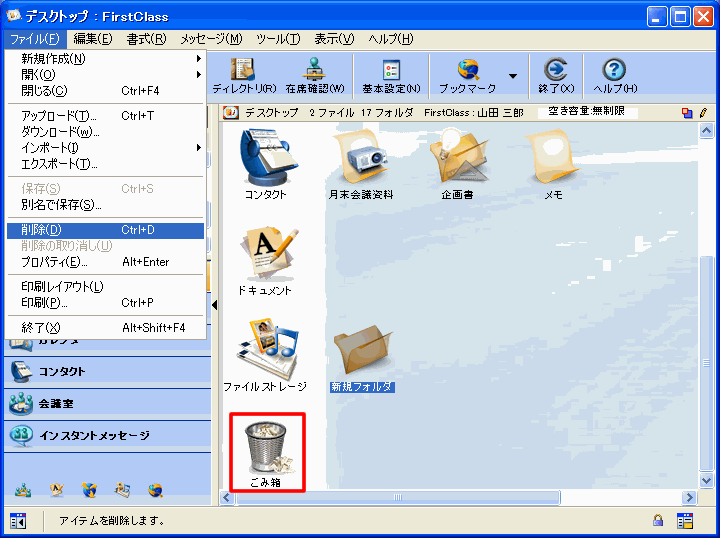Click the horizontal scrollbar thumb
Image resolution: width=720 pixels, height=538 pixels.
click(397, 497)
